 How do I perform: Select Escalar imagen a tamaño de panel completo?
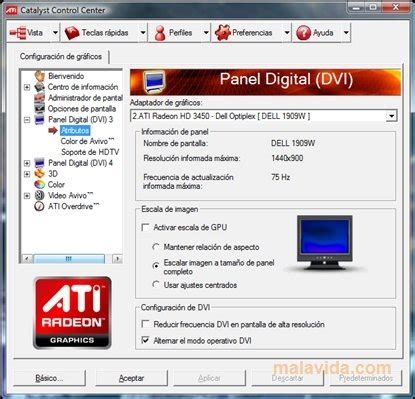156,266
